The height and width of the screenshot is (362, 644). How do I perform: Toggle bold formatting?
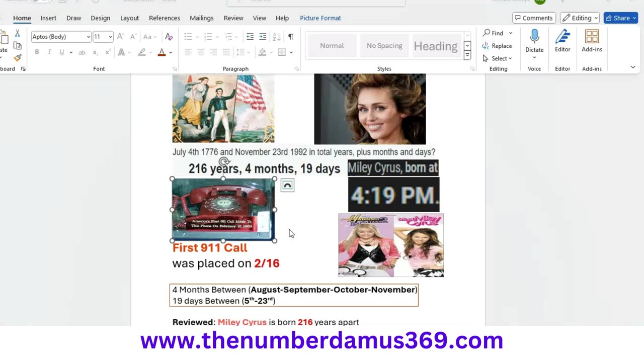tap(37, 52)
